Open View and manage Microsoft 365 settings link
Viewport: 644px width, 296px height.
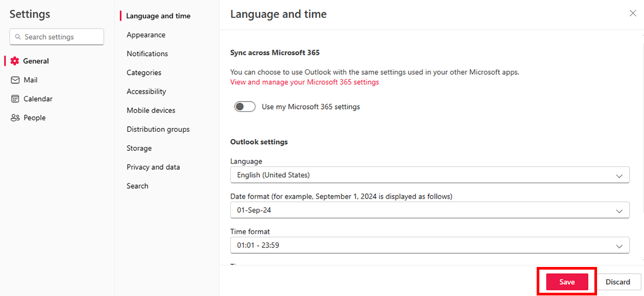pyautogui.click(x=304, y=82)
